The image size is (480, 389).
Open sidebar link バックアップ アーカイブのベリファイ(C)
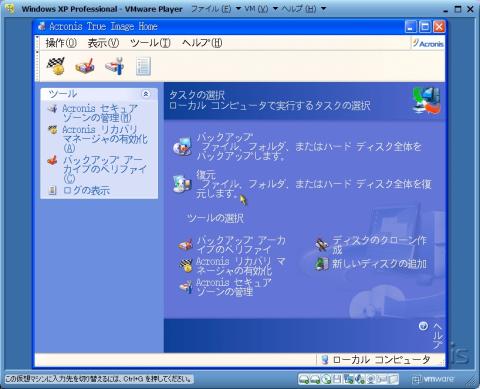click(x=104, y=169)
